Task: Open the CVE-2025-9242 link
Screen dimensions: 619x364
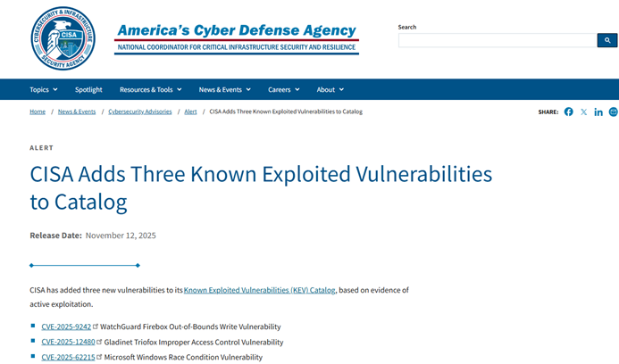Action: click(66, 327)
